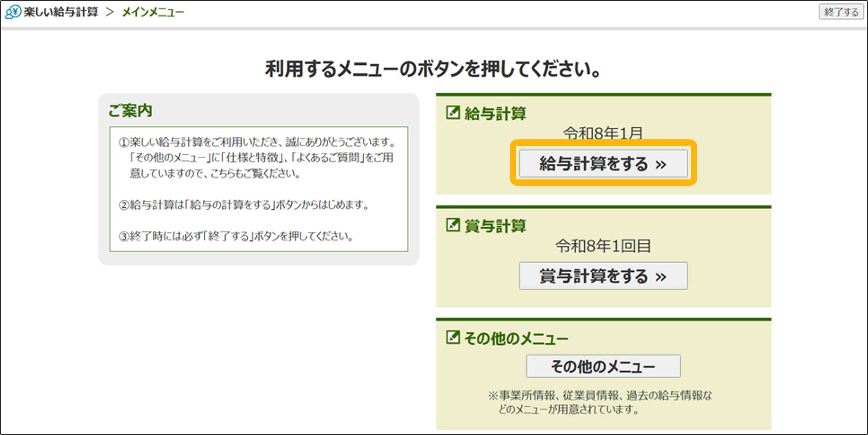The image size is (868, 435).
Task: Click the 楽しい給与計算 breadcrumb title
Action: pyautogui.click(x=61, y=12)
